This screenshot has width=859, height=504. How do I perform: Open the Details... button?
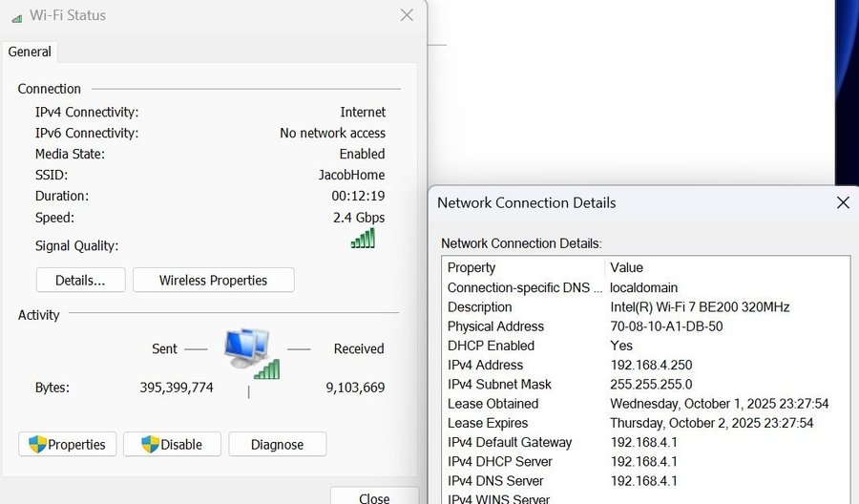pos(81,280)
